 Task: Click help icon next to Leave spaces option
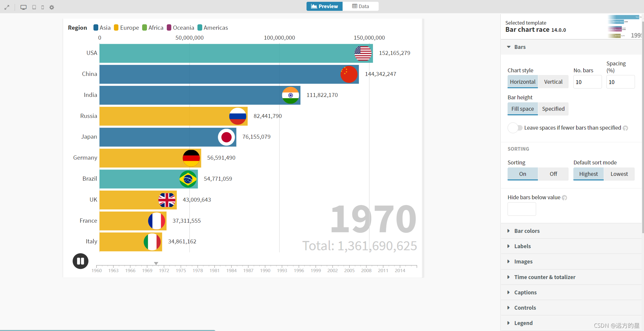(x=625, y=128)
